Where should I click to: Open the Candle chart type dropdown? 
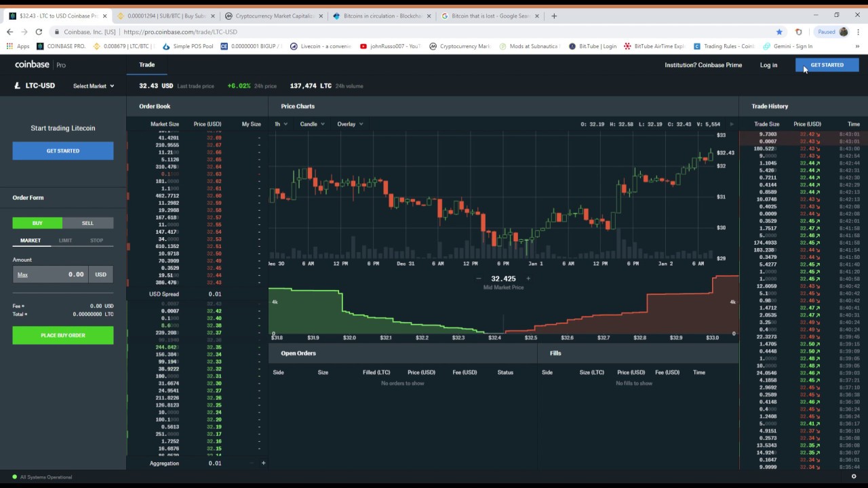pos(312,124)
